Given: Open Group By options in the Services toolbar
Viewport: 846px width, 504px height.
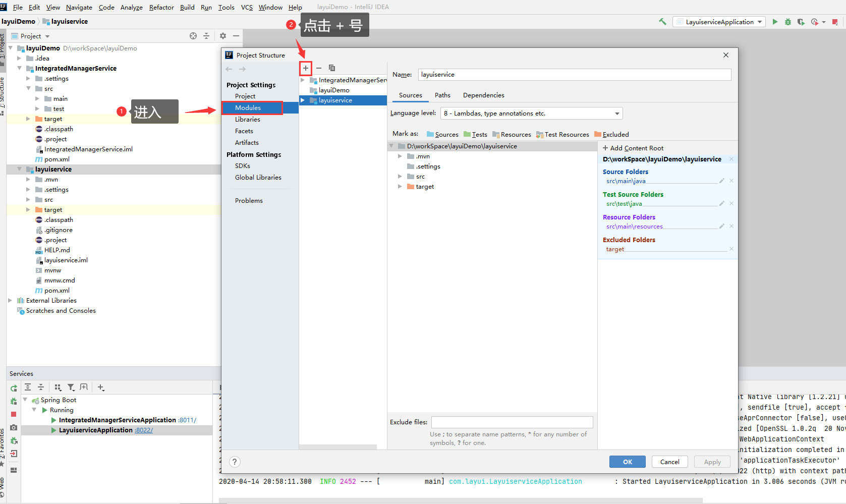Looking at the screenshot, I should [58, 387].
